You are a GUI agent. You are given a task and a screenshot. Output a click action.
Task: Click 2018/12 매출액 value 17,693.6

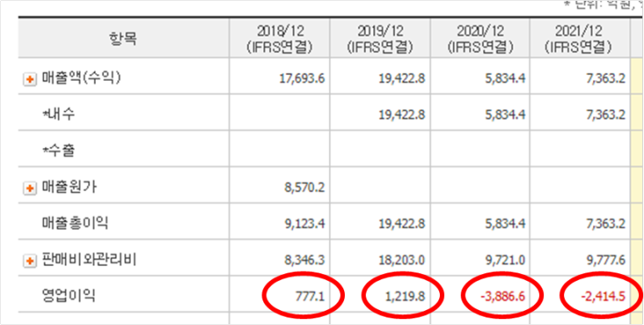pos(302,78)
